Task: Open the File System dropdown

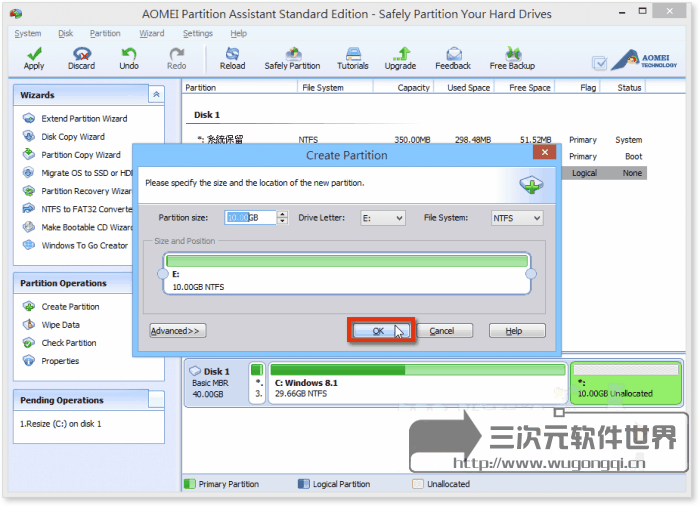Action: click(x=517, y=218)
